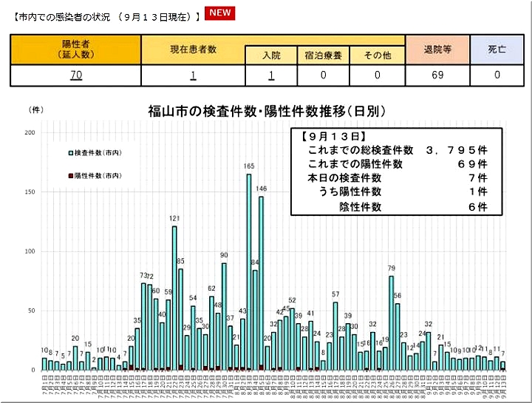Click the red NEW badge
Image resolution: width=532 pixels, height=403 pixels.
click(x=219, y=13)
